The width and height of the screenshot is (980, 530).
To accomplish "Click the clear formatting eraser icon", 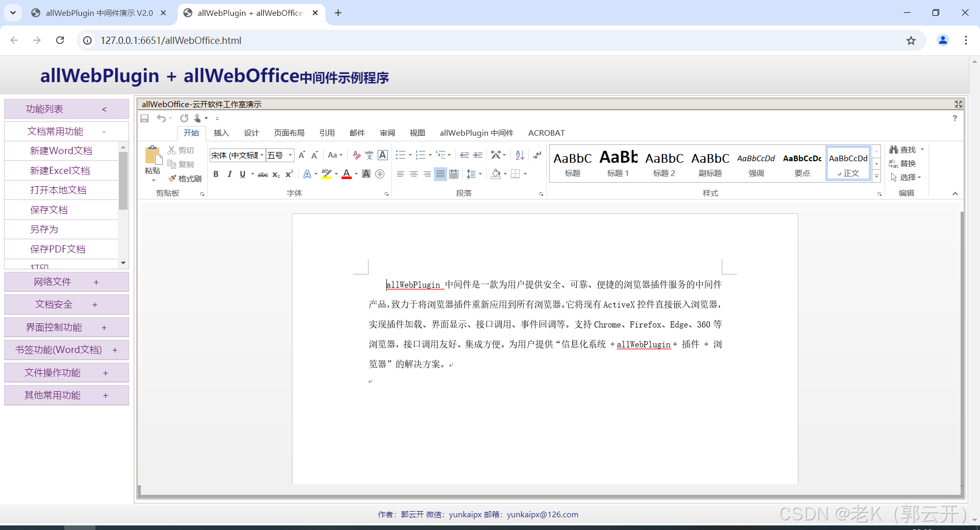I will click(357, 155).
